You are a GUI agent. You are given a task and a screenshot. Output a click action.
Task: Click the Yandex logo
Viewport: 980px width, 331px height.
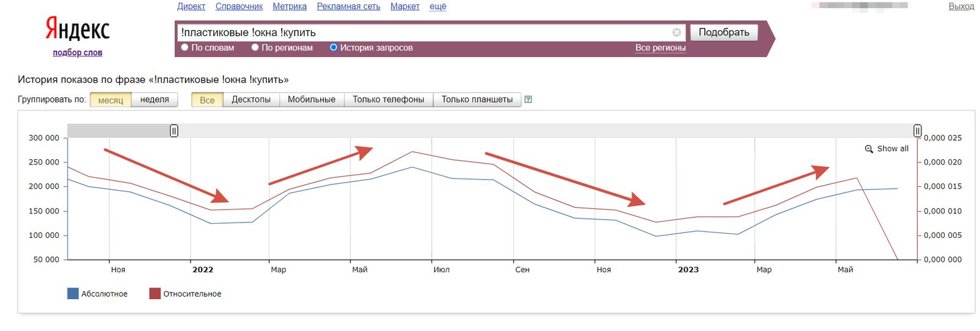[x=77, y=29]
